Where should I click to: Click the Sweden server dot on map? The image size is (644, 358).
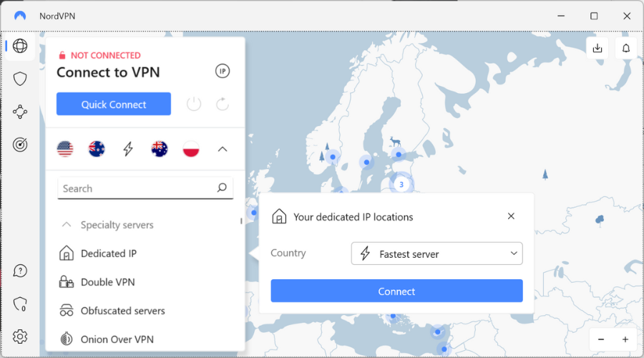pos(366,163)
